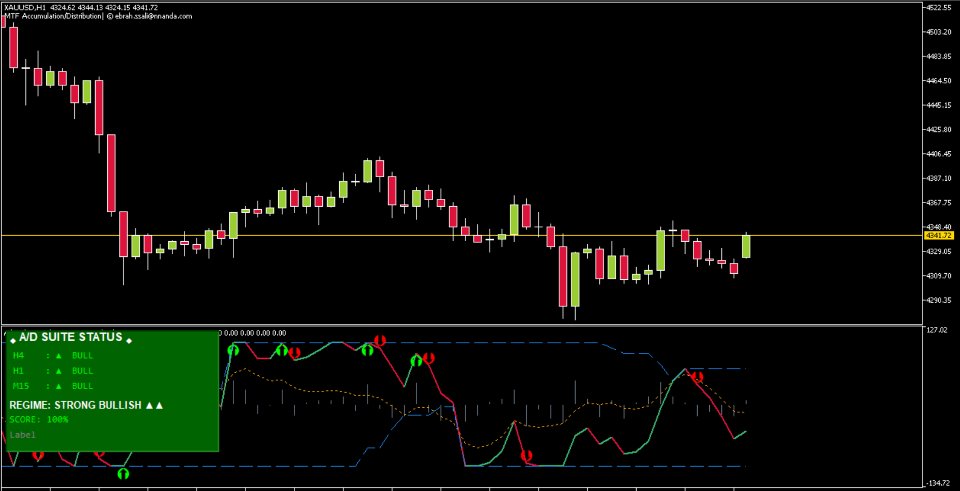Click the 4329.05 price scale label
960x491 pixels.
940,252
